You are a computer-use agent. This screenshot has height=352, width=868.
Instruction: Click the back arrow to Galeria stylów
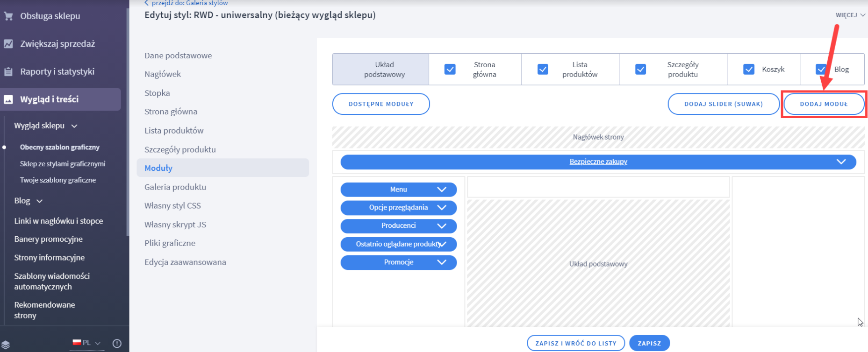point(147,3)
